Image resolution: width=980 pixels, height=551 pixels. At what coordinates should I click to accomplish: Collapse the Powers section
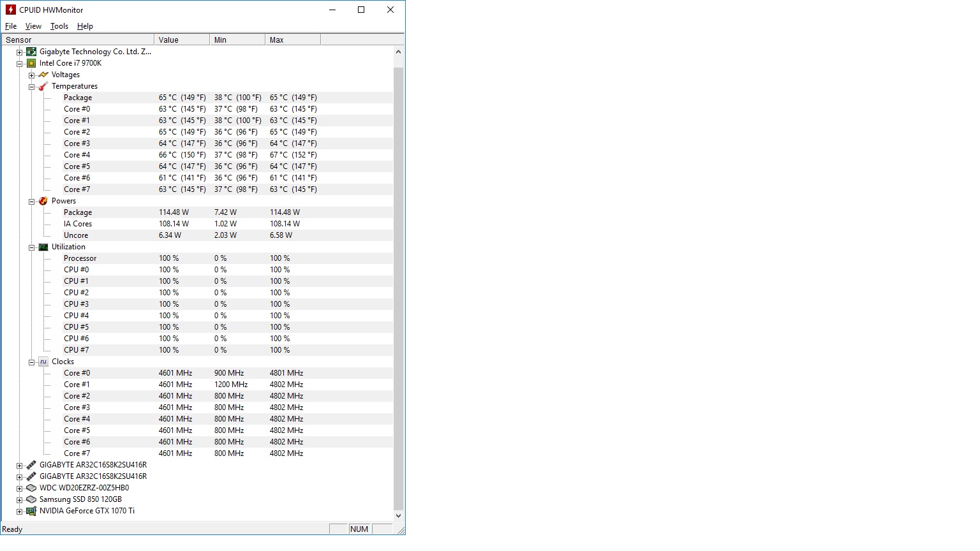(31, 202)
